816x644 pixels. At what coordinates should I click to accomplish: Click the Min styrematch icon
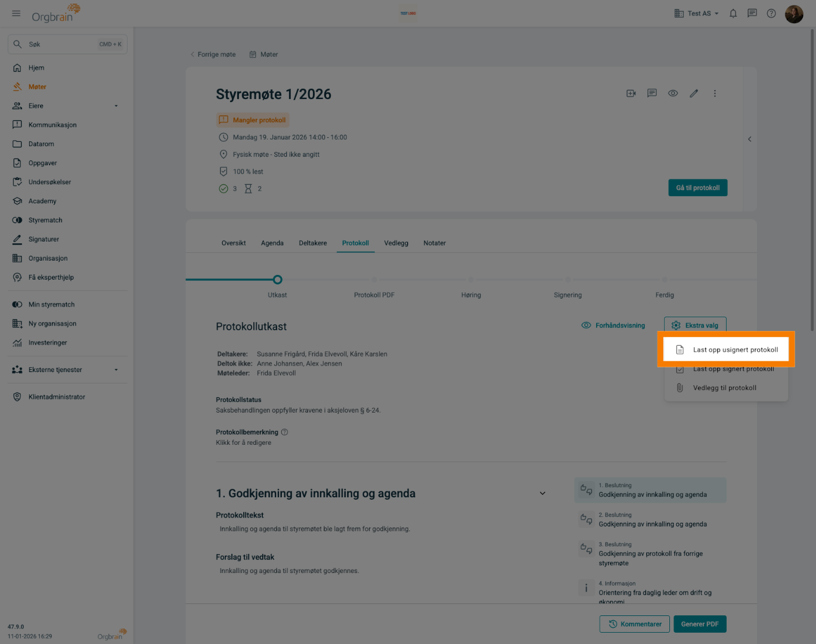tap(17, 305)
